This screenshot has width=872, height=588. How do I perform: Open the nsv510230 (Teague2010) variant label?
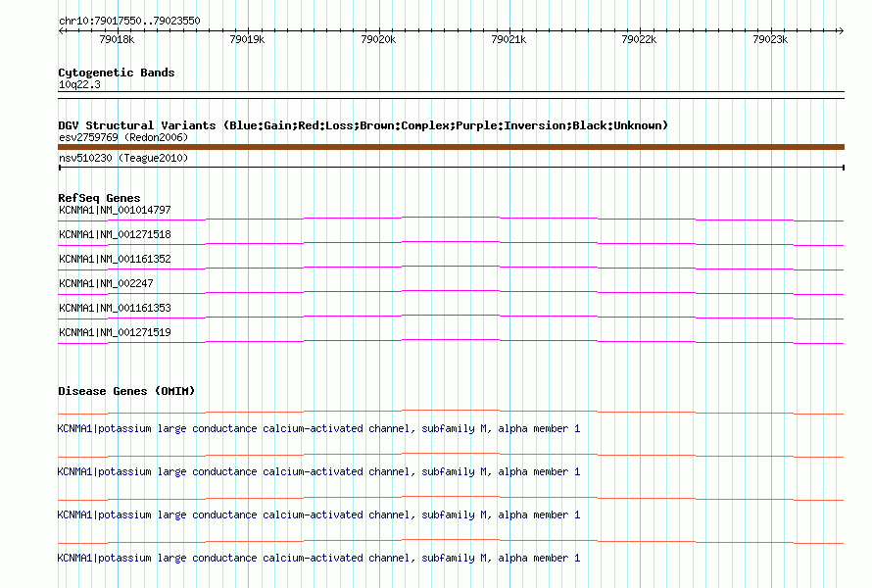click(123, 158)
